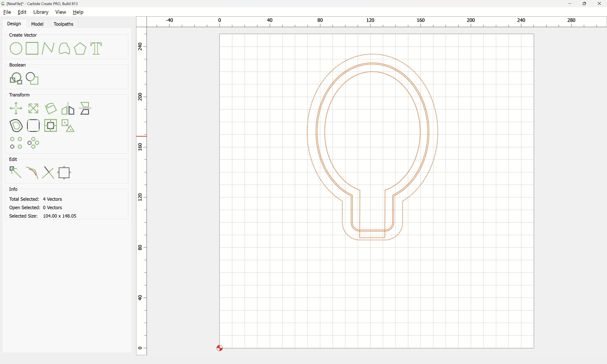Viewport: 607px width, 364px height.
Task: Activate the Trim Vectors tool
Action: pyautogui.click(x=48, y=173)
